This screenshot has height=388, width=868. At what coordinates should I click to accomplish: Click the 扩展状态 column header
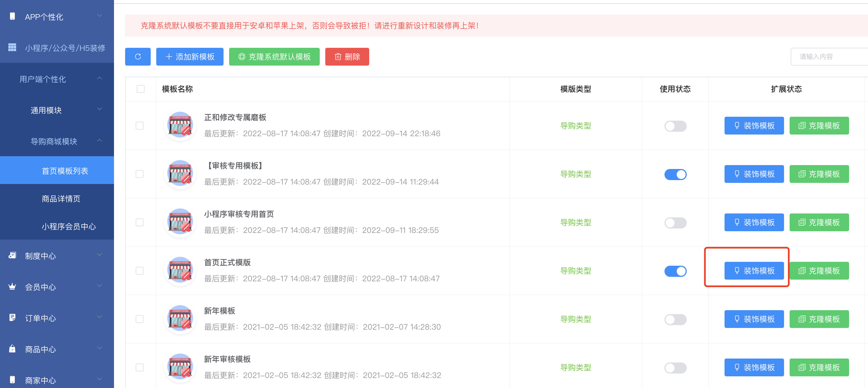787,89
